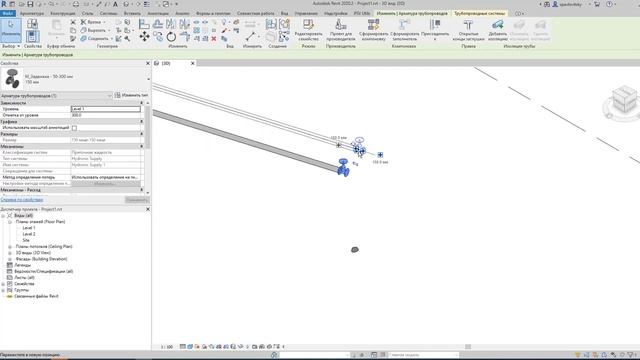Open the Системы ribbon tab
640x360 pixels.
pos(108,13)
